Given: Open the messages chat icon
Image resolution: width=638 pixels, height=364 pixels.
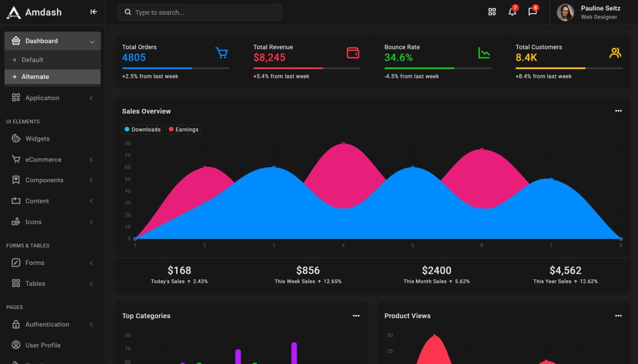Looking at the screenshot, I should 532,12.
